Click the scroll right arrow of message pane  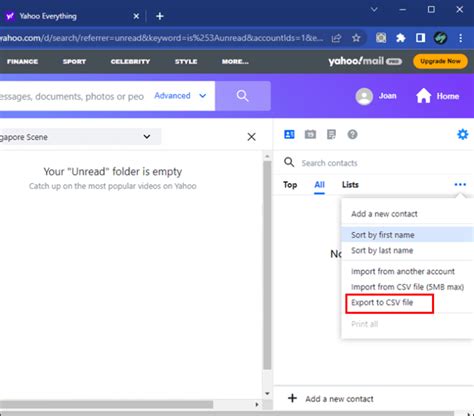257,404
